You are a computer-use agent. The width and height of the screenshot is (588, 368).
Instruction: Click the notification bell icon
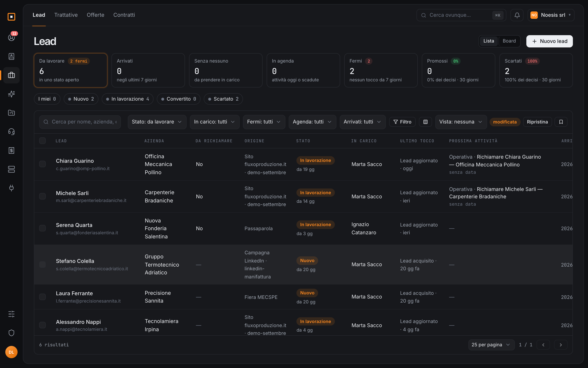point(517,15)
